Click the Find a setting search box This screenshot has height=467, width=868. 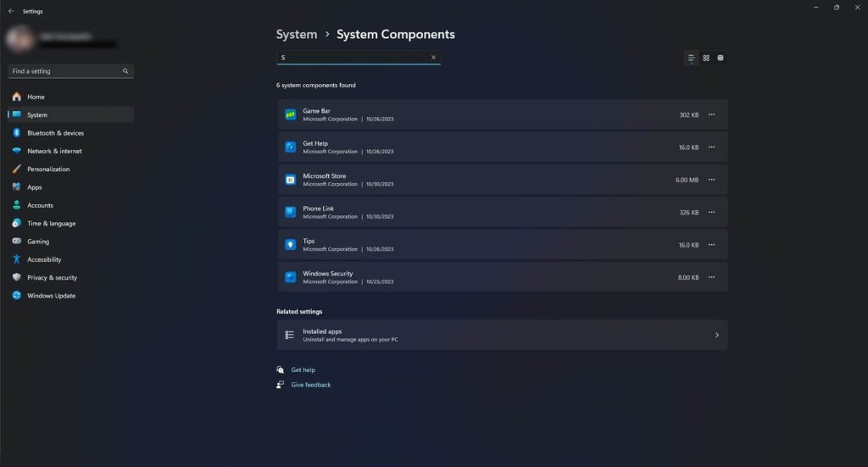(x=71, y=71)
